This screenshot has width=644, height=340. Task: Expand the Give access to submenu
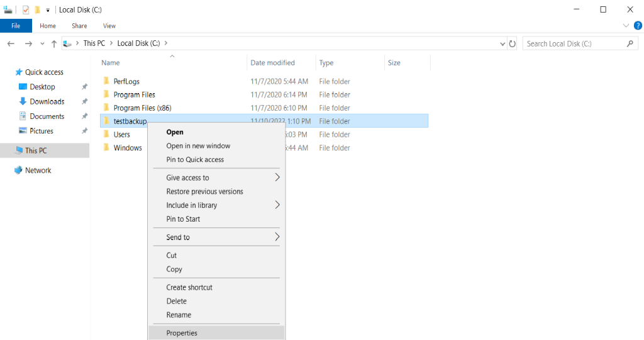tap(216, 178)
